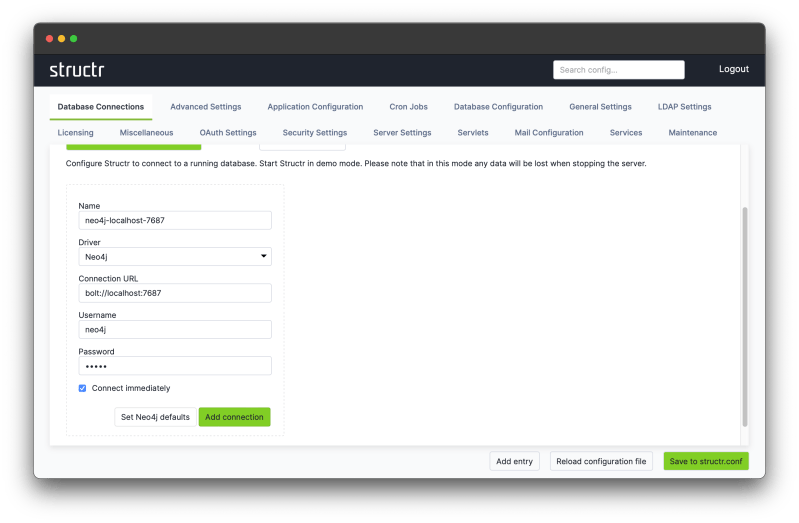Image resolution: width=799 pixels, height=523 pixels.
Task: Click the Add entry button
Action: (x=514, y=461)
